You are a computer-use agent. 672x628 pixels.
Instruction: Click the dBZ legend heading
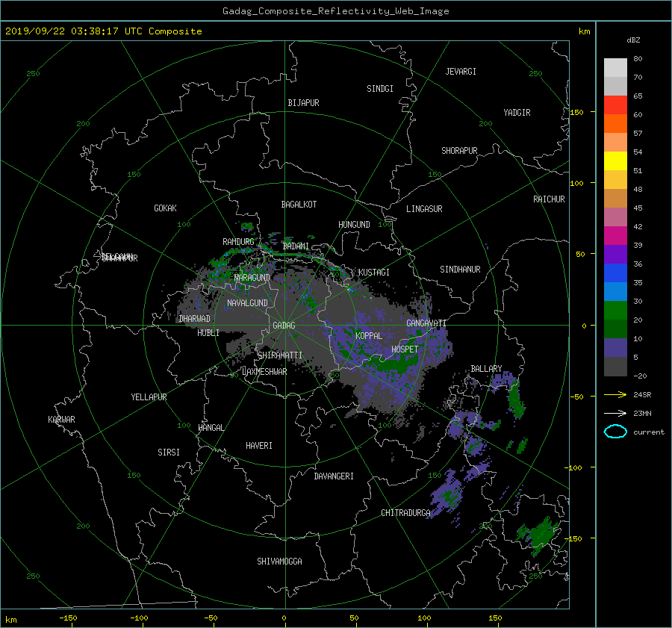coord(633,40)
